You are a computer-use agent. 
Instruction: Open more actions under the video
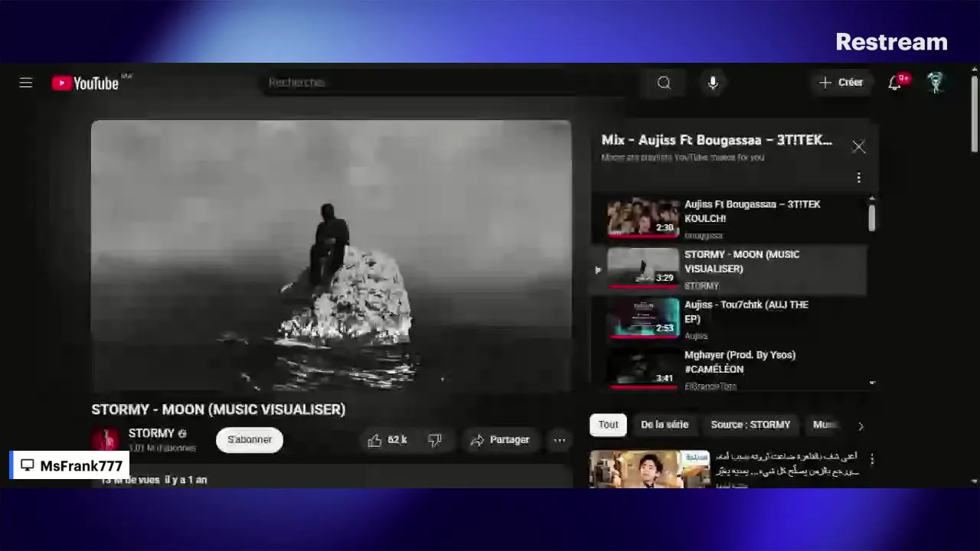(560, 440)
